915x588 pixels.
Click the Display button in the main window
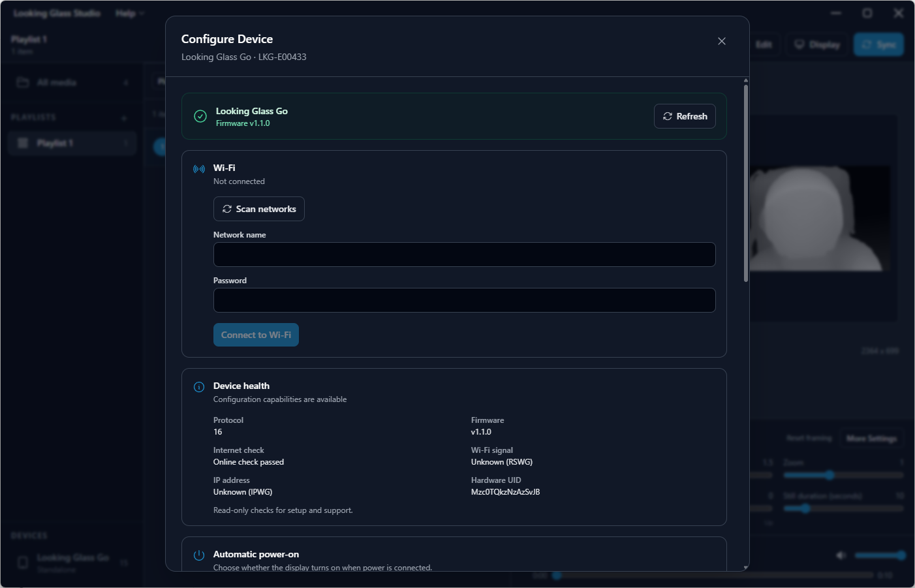coord(817,44)
